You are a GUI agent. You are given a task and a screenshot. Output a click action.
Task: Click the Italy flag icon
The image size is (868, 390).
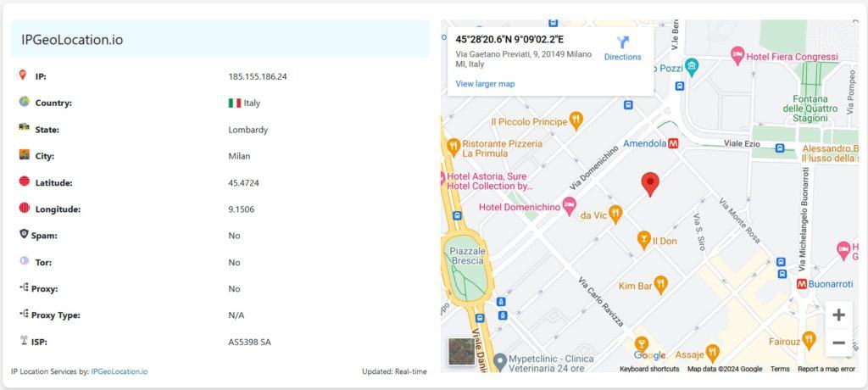click(x=235, y=103)
